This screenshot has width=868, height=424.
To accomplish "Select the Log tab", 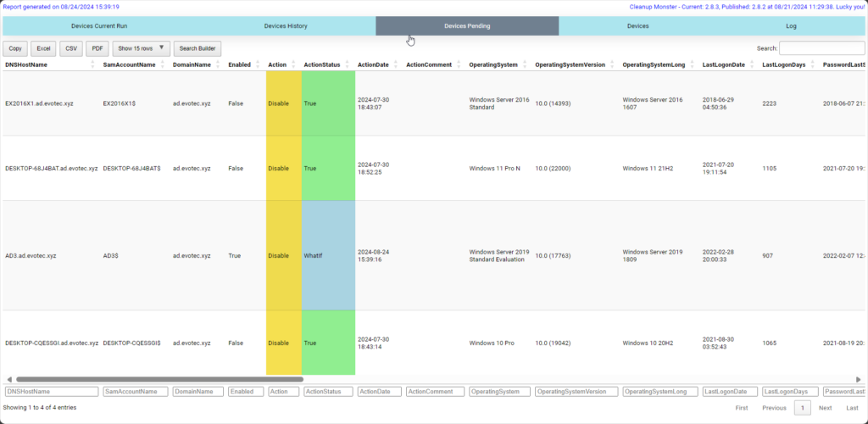I will coord(790,26).
